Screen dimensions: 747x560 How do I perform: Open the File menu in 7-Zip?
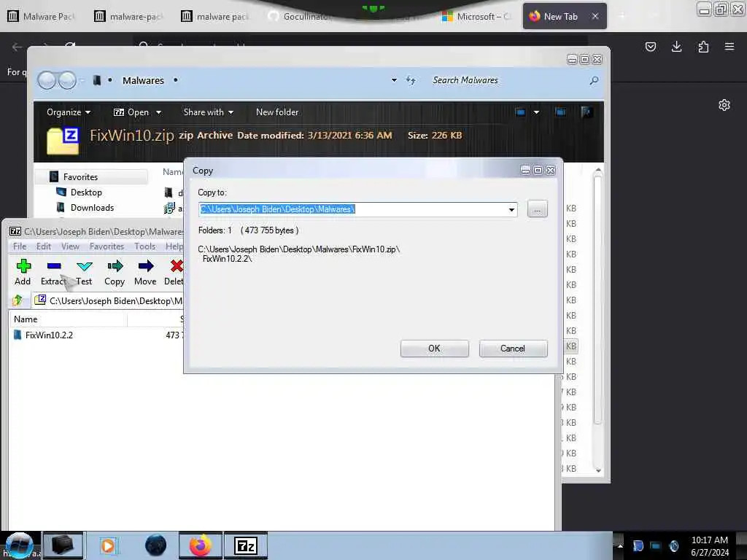pyautogui.click(x=20, y=246)
